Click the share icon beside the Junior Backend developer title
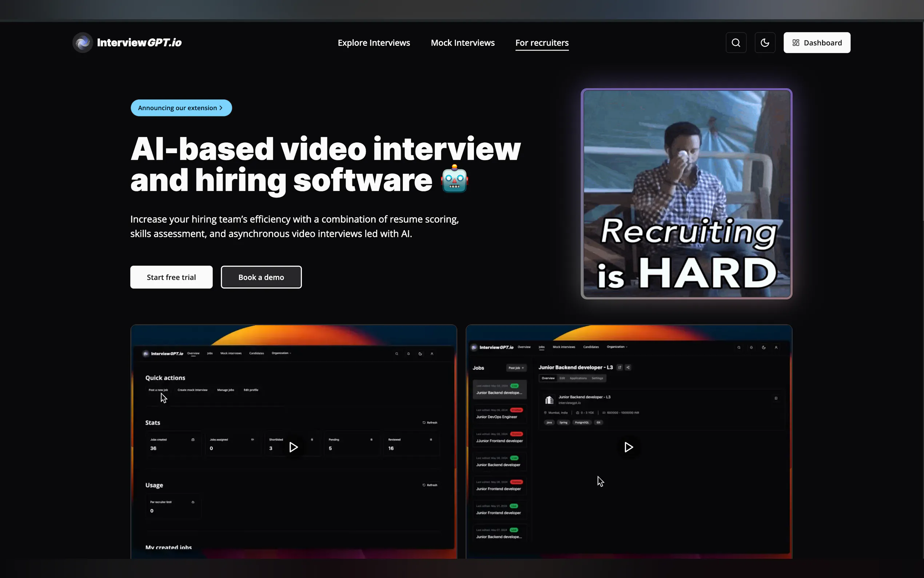This screenshot has height=578, width=924. tap(628, 367)
